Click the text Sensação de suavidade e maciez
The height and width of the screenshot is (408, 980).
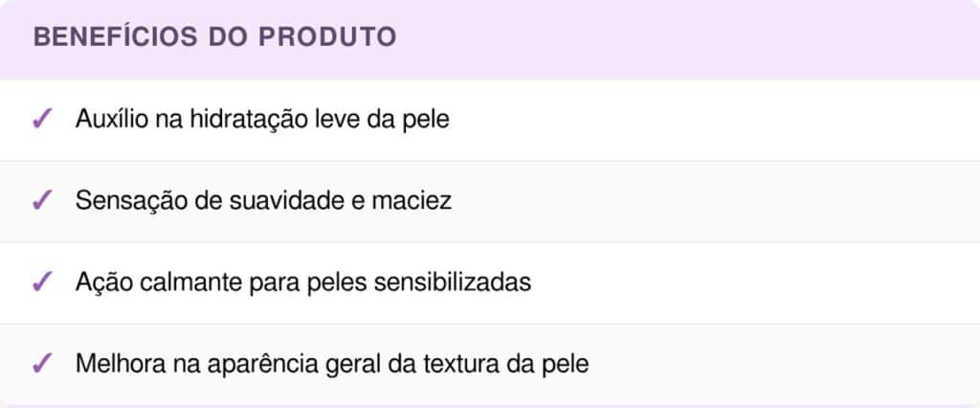[x=263, y=201]
